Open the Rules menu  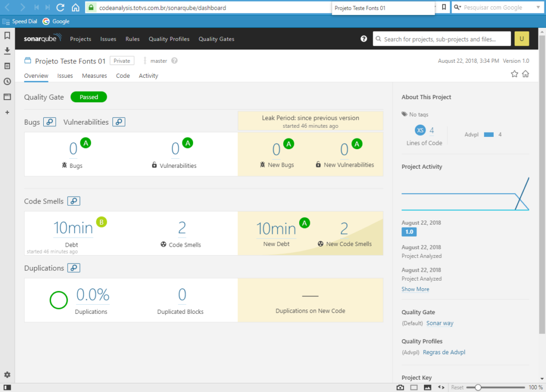coord(132,39)
